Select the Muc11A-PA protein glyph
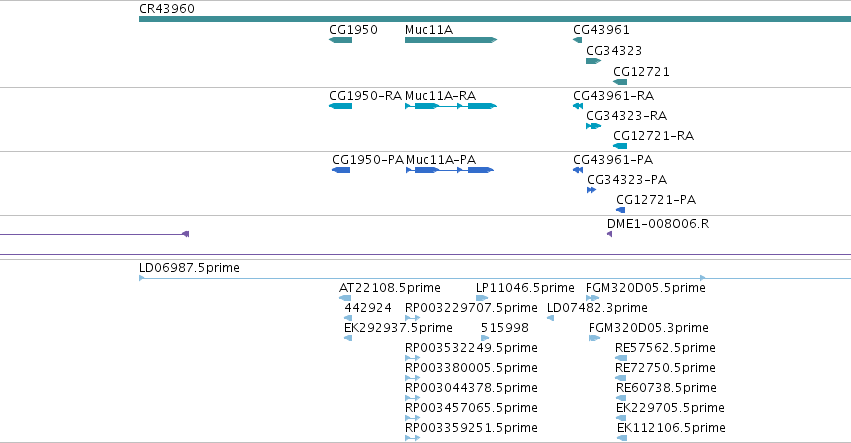The height and width of the screenshot is (443, 851). (x=450, y=170)
